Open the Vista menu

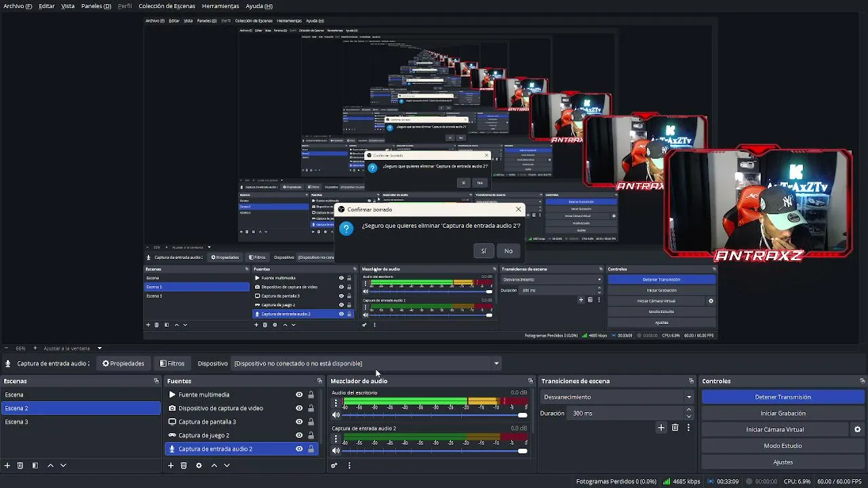click(x=68, y=6)
